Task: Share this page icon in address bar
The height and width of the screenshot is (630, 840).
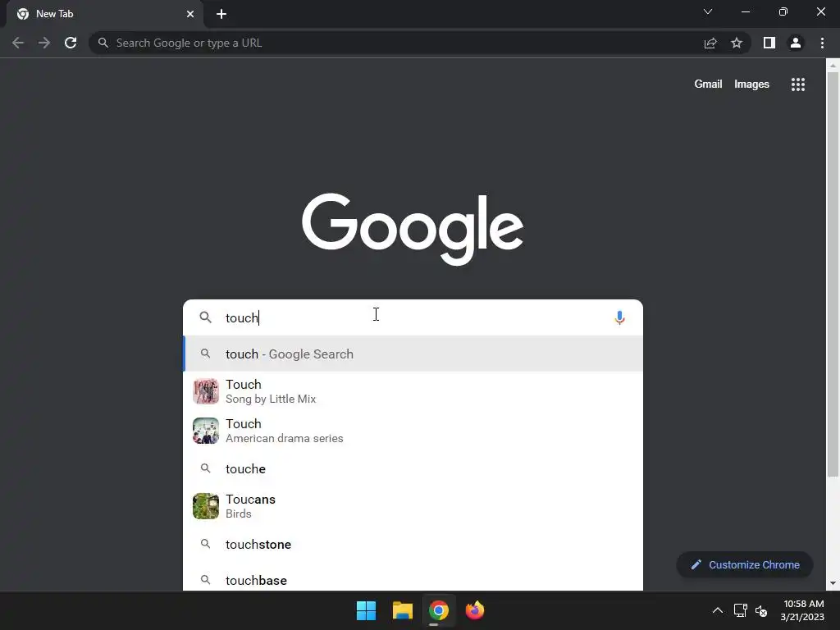Action: click(x=710, y=43)
